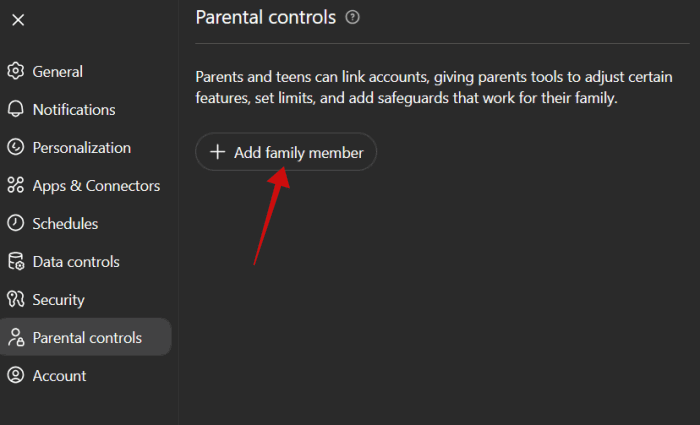Click the Data controls database icon
700x425 pixels.
[x=15, y=261]
